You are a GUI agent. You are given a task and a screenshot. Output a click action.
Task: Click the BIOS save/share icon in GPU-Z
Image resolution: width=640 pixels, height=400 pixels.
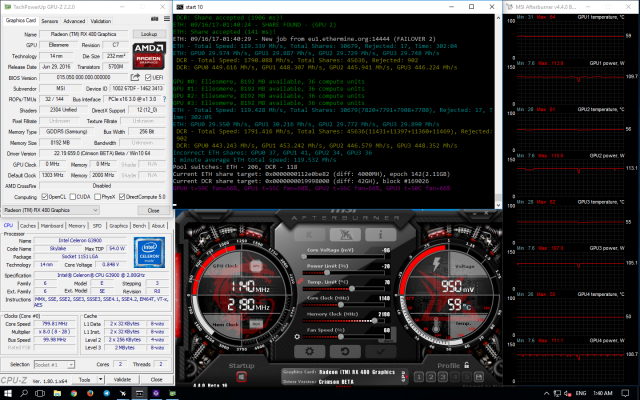135,77
